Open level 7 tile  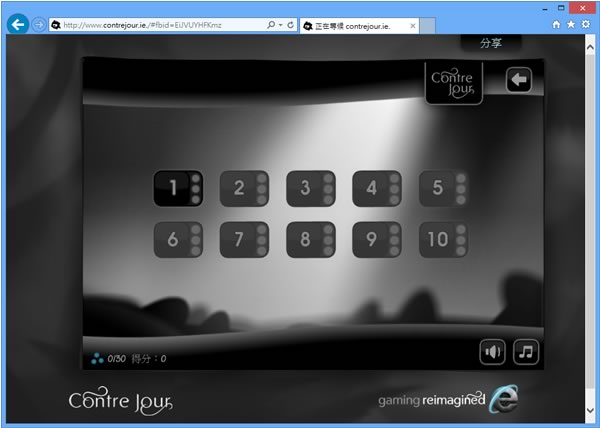[x=244, y=239]
